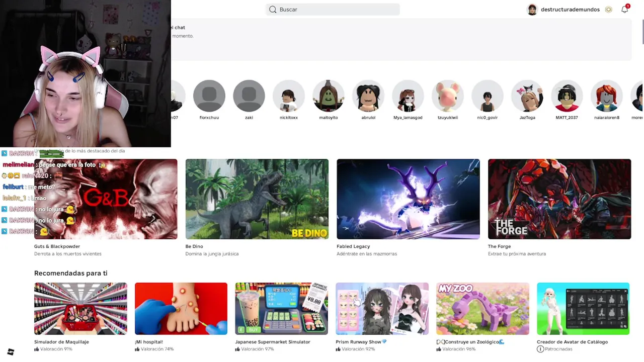Viewport: 644px width, 362px height.
Task: Open friend avatar nickitoxx
Action: coord(289,96)
